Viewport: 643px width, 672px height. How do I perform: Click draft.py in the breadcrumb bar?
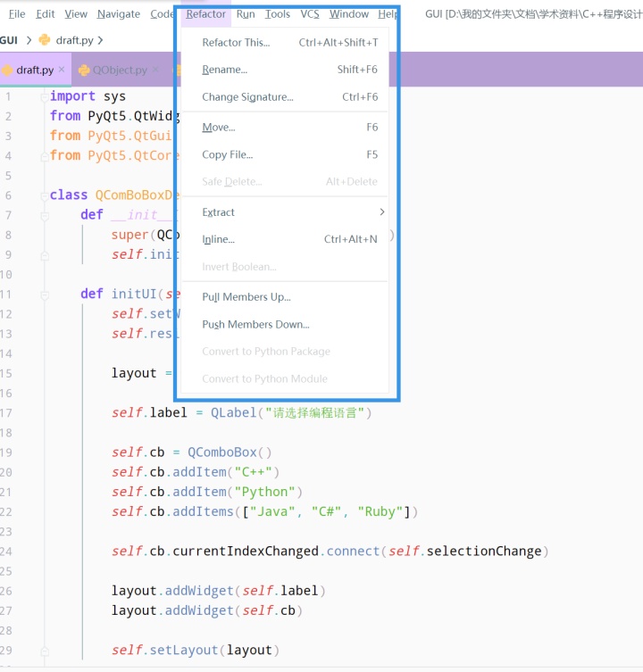pos(74,40)
